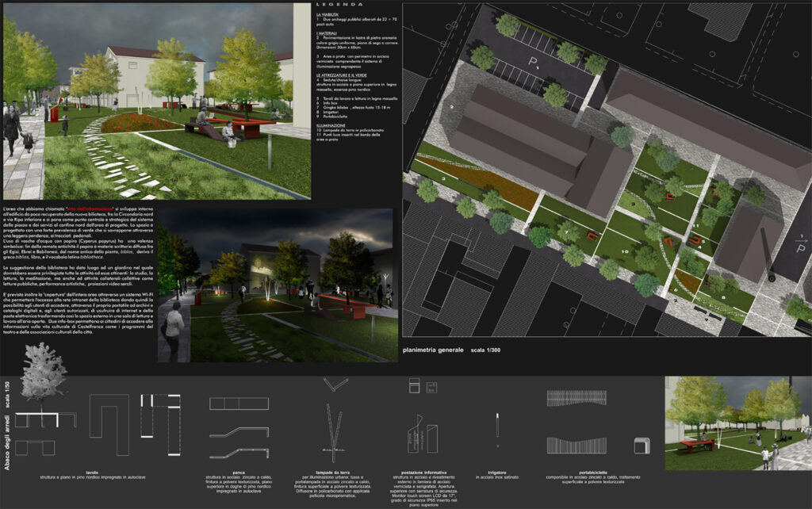Click the LEGENDA heading
Screen dimensions: 812x509
pyautogui.click(x=339, y=5)
